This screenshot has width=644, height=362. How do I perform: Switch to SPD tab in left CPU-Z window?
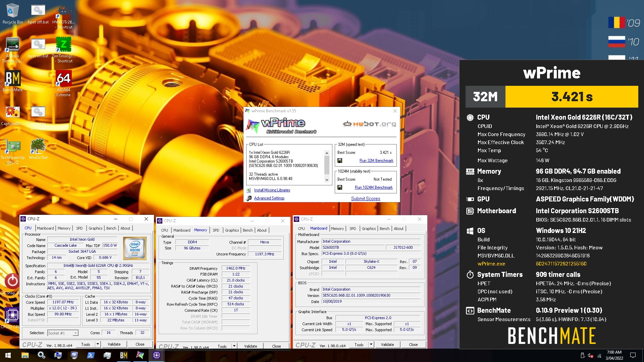click(x=79, y=228)
